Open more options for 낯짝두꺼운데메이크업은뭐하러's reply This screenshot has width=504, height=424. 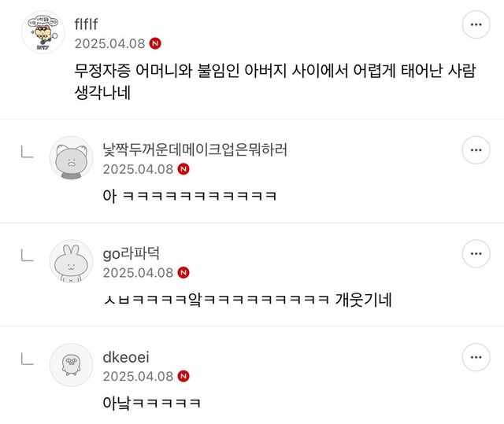point(476,149)
